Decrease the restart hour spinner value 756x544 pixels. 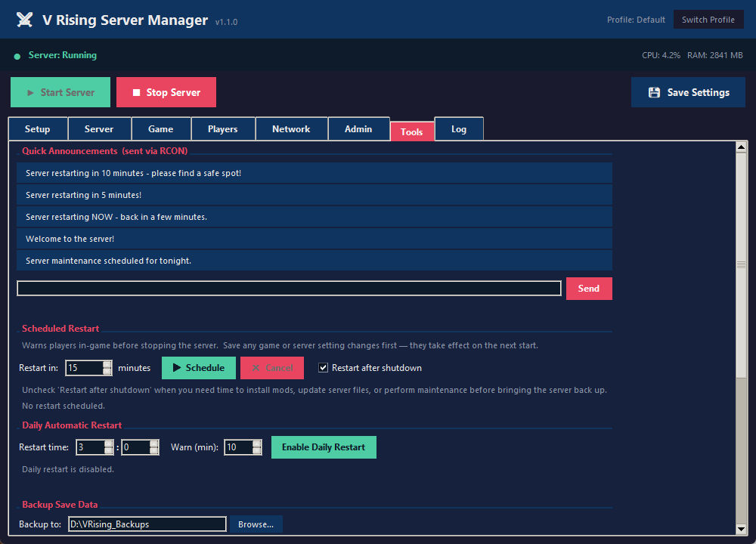109,451
